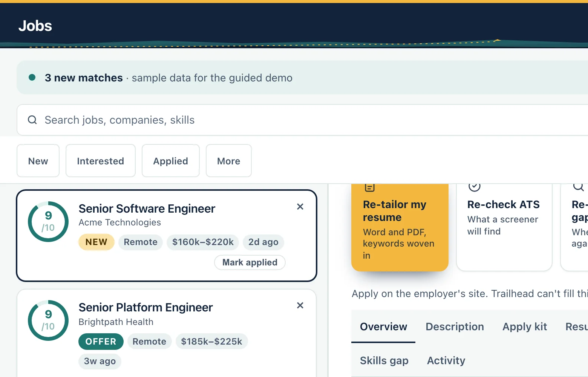Open the 9/10 score ring for Acme Technologies

coord(48,222)
